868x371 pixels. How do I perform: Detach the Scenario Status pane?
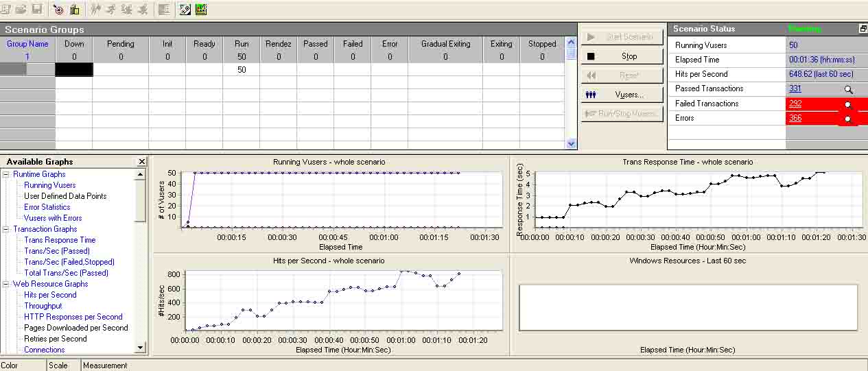(x=863, y=29)
